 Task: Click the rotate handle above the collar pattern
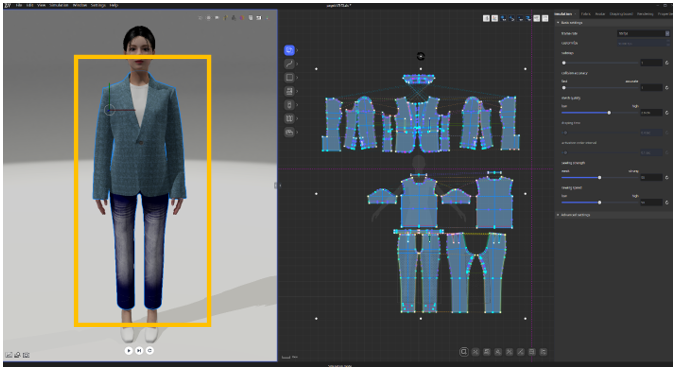(x=421, y=56)
